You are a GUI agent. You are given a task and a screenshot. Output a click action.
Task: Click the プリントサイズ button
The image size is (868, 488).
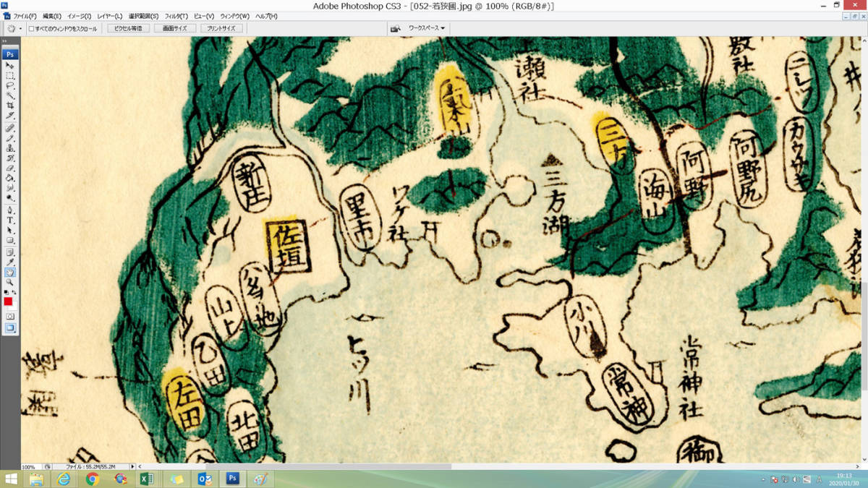coord(221,28)
